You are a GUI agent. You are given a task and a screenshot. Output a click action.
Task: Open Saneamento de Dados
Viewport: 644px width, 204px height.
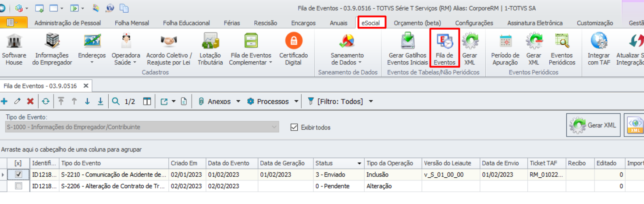click(x=347, y=49)
